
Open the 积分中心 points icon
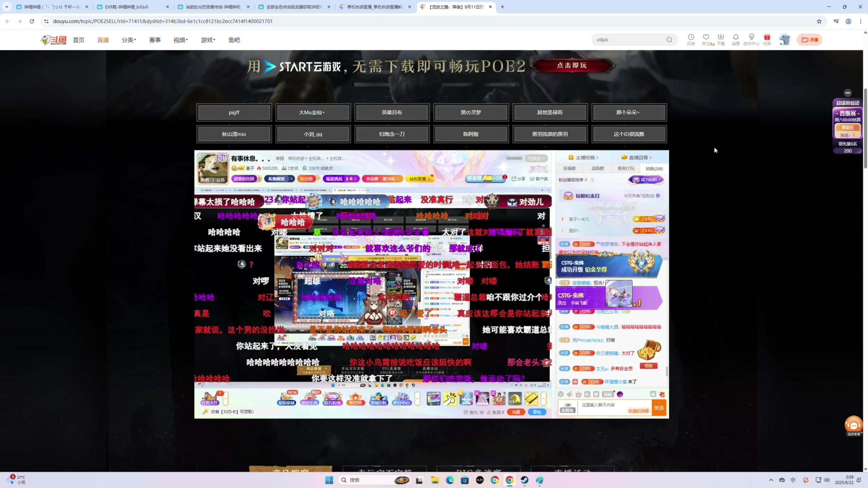coord(401,399)
